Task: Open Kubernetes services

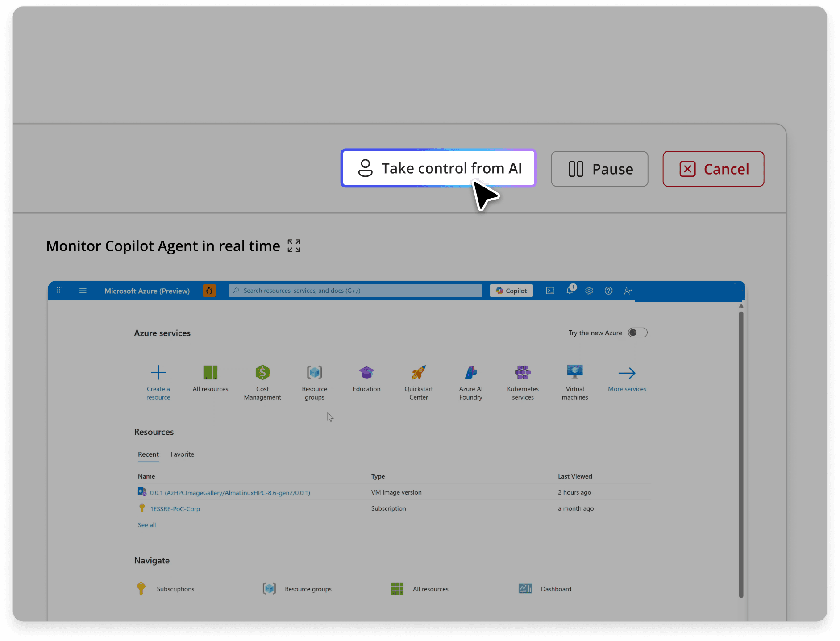Action: pos(523,383)
